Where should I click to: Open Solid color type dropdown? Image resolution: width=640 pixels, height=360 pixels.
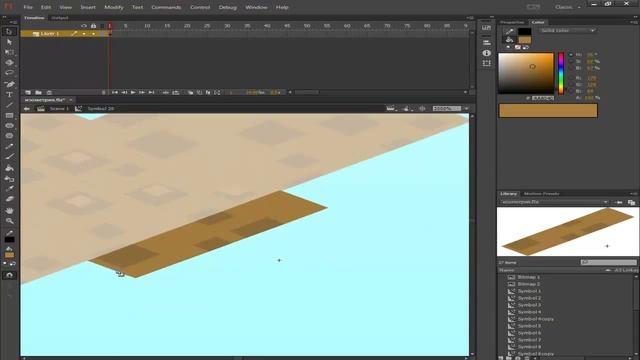[x=567, y=31]
